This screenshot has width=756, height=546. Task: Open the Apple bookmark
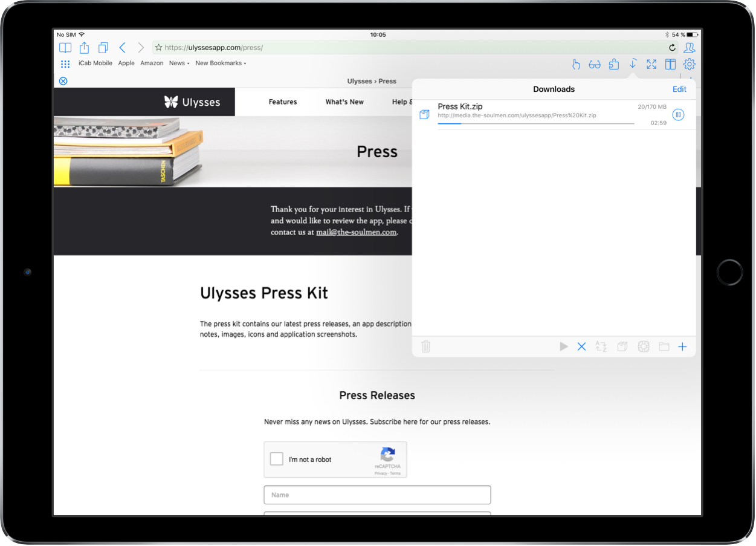point(126,63)
